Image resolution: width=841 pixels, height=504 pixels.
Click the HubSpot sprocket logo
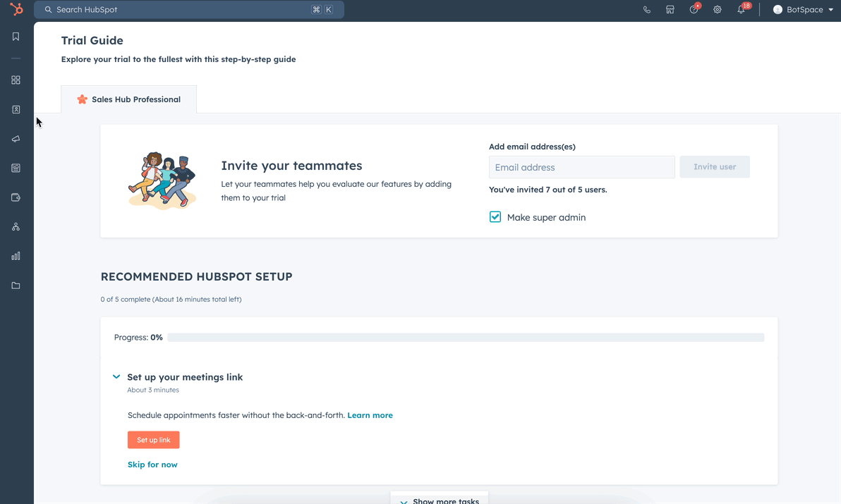(17, 9)
